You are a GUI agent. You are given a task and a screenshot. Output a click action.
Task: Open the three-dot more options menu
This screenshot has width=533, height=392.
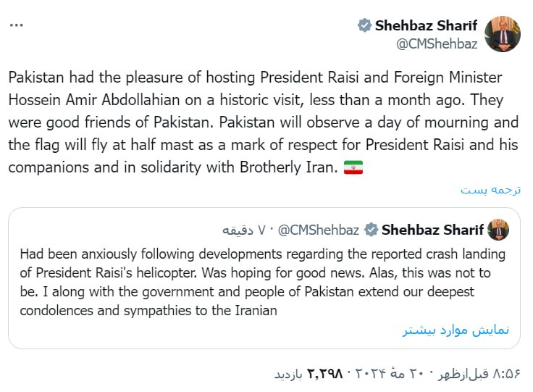pos(17,25)
